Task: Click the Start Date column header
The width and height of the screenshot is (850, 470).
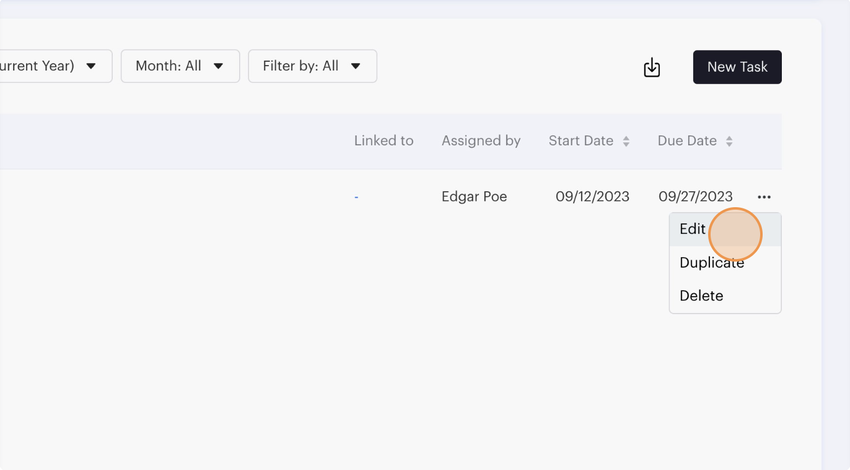Action: tap(581, 141)
